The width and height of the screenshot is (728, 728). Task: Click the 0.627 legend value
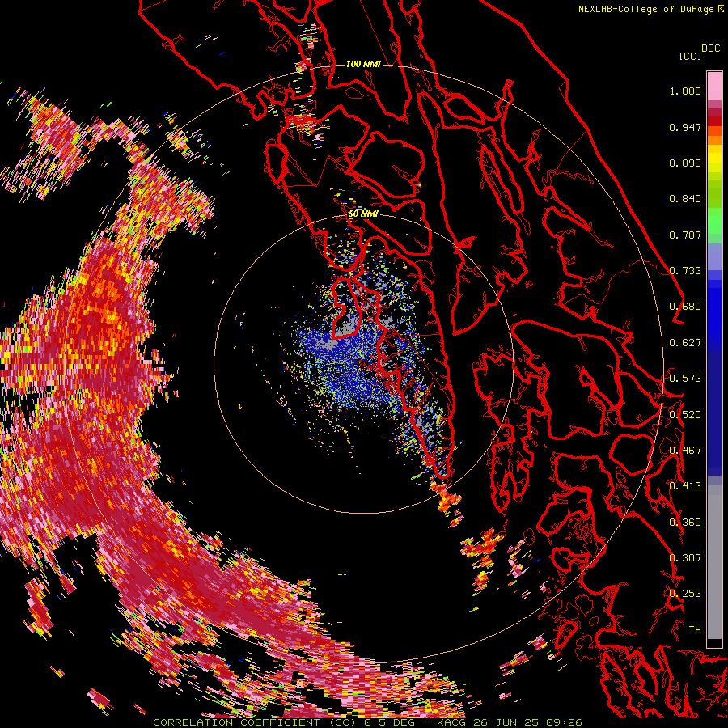coord(685,343)
